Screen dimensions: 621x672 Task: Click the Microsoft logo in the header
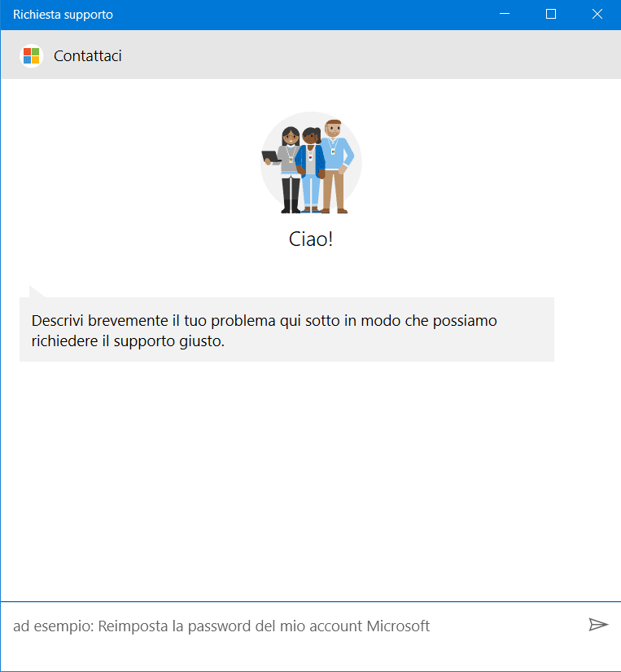pyautogui.click(x=31, y=56)
